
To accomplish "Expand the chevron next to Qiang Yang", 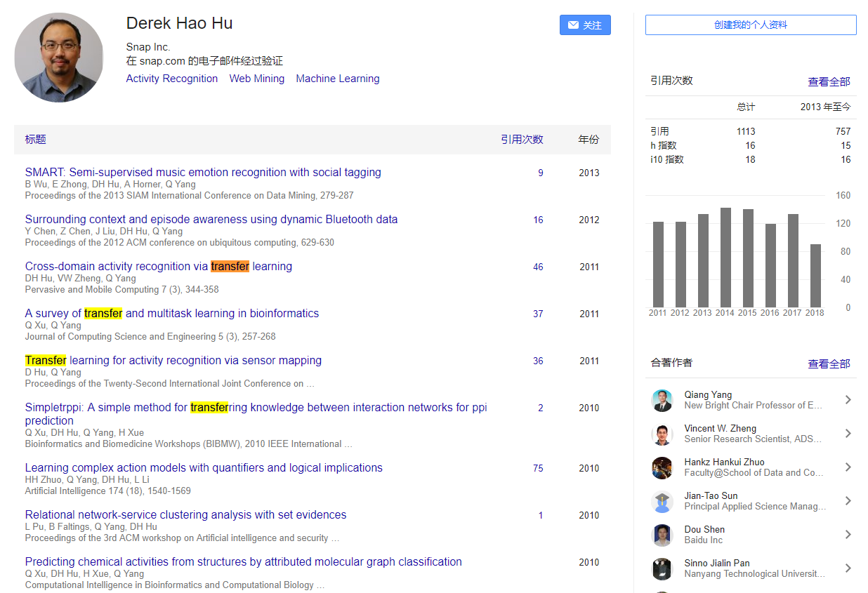I will click(848, 400).
